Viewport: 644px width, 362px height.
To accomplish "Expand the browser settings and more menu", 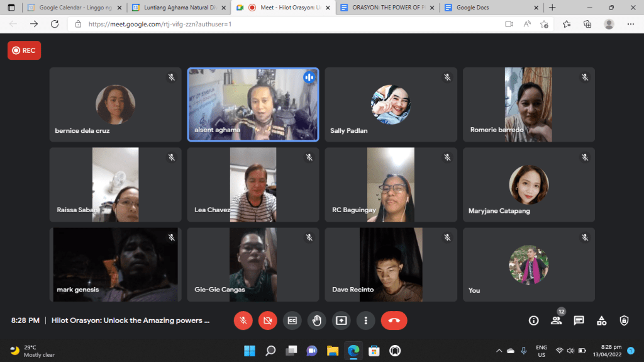I will [x=630, y=24].
